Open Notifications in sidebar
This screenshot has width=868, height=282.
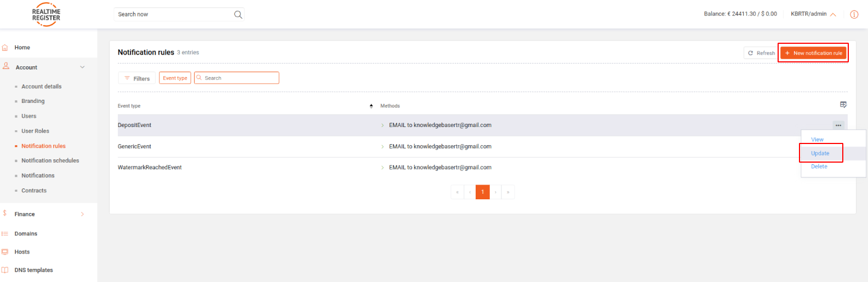[x=38, y=176]
